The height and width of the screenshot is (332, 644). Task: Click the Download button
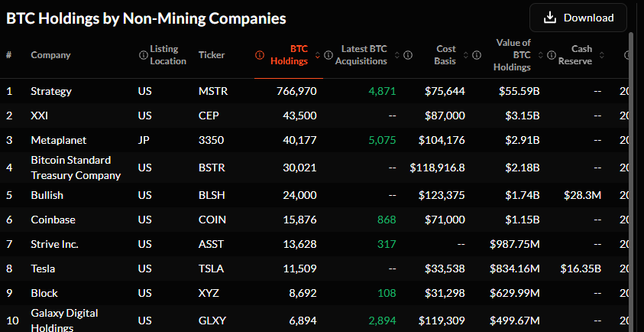tap(578, 18)
